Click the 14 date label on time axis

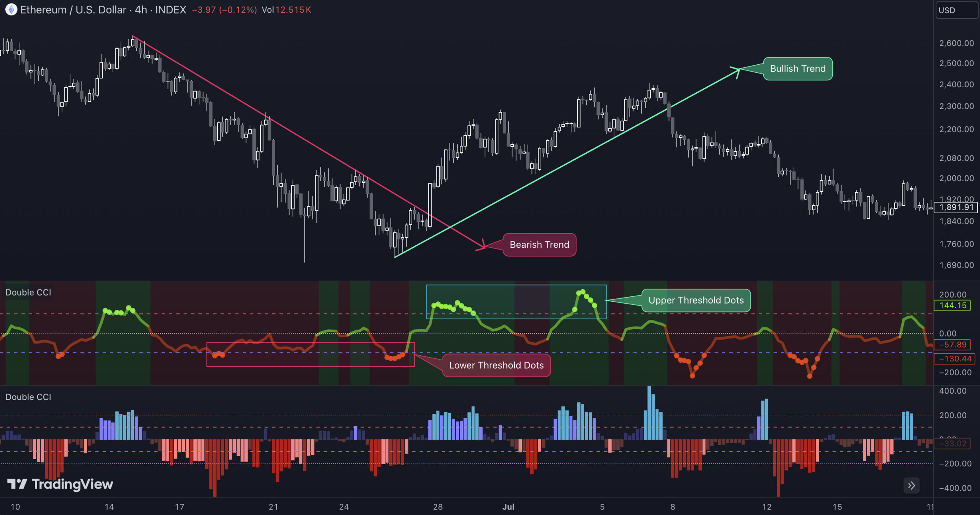(109, 507)
